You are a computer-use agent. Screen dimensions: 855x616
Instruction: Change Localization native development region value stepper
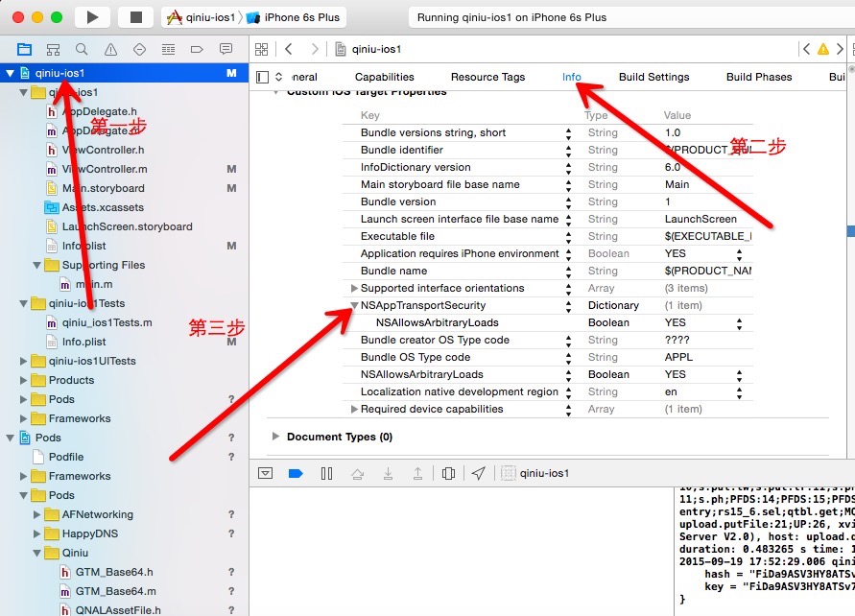[739, 391]
